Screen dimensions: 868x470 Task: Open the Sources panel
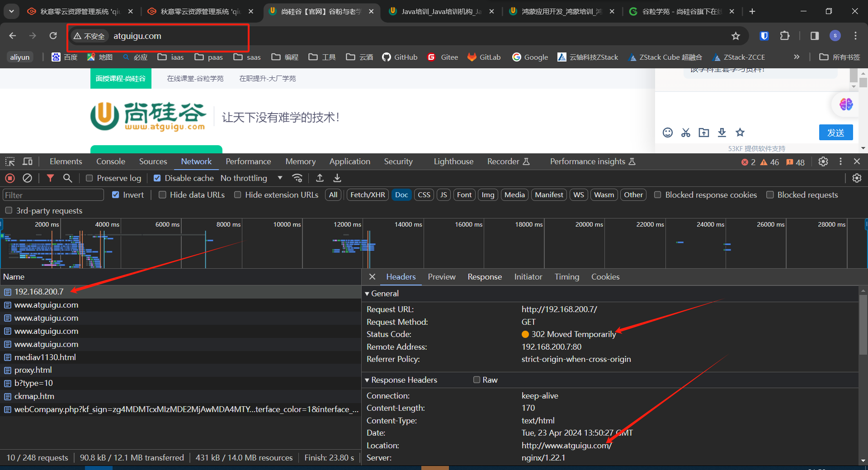(153, 161)
